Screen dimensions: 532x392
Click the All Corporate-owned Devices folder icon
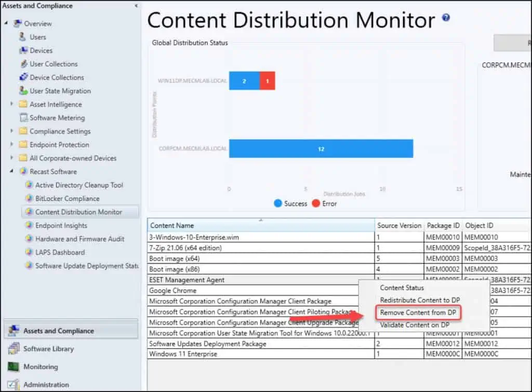tap(23, 158)
